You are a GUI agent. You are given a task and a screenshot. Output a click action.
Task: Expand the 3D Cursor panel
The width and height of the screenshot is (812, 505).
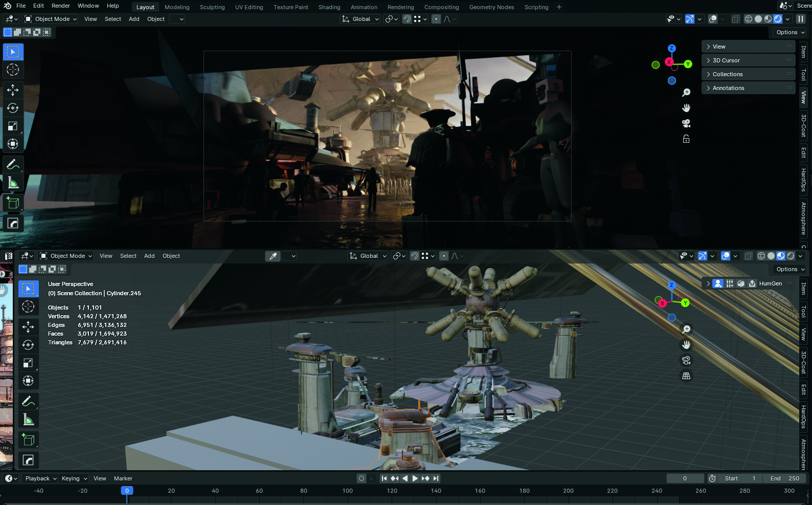(x=749, y=60)
